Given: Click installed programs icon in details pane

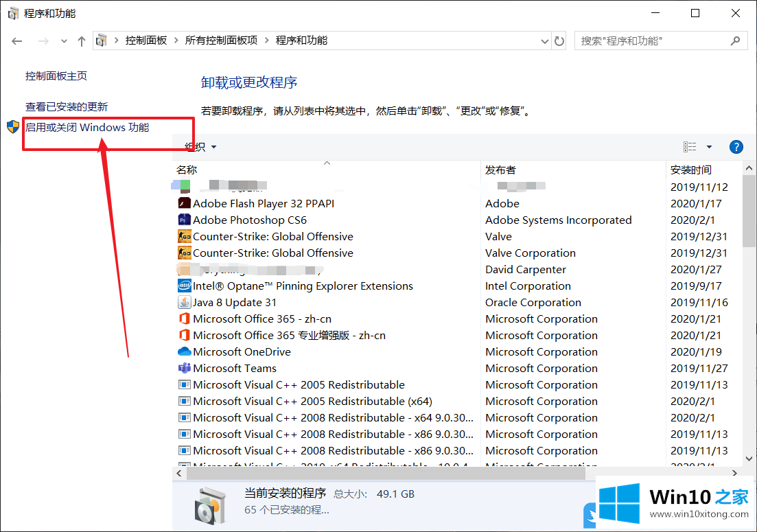Looking at the screenshot, I should (x=210, y=505).
